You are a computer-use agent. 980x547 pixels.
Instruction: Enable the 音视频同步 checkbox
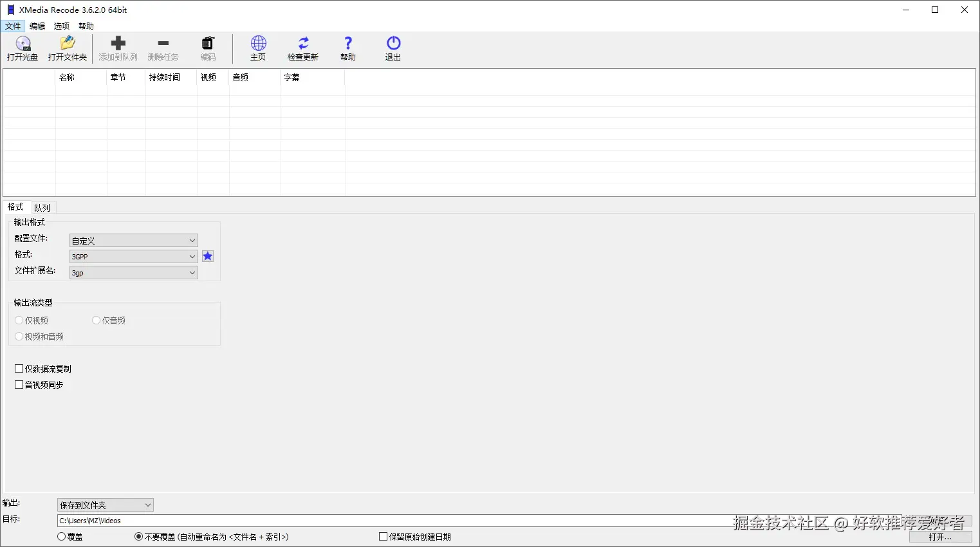click(x=19, y=385)
